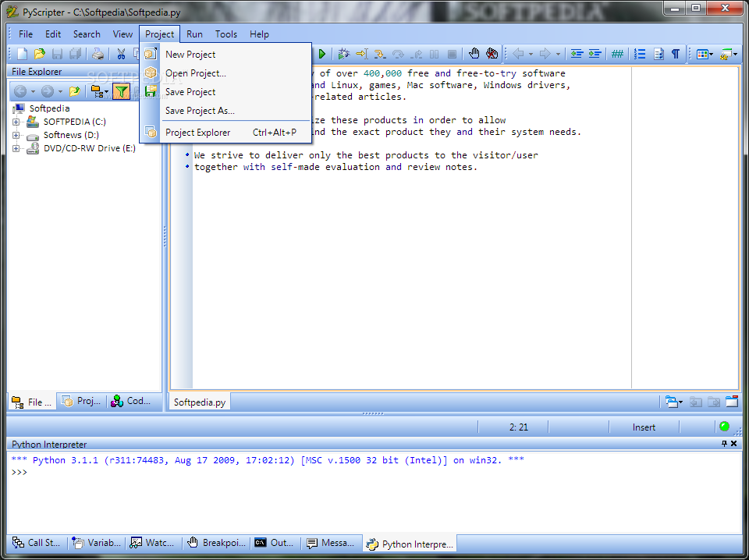Click File Explorer back arrow
The image size is (749, 560).
point(20,91)
